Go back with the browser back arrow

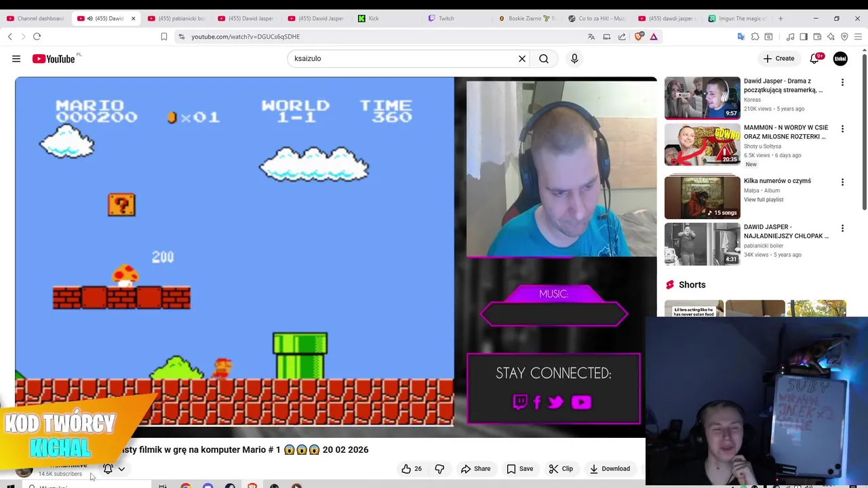(10, 37)
